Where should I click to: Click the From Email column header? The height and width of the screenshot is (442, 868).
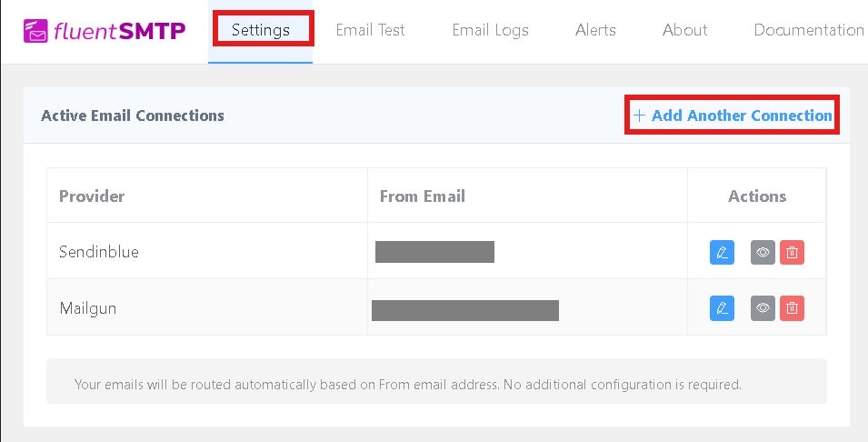click(x=422, y=196)
